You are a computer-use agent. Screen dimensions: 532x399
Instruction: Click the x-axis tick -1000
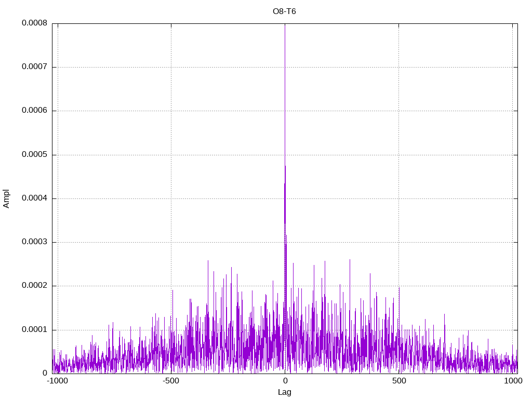pyautogui.click(x=58, y=381)
